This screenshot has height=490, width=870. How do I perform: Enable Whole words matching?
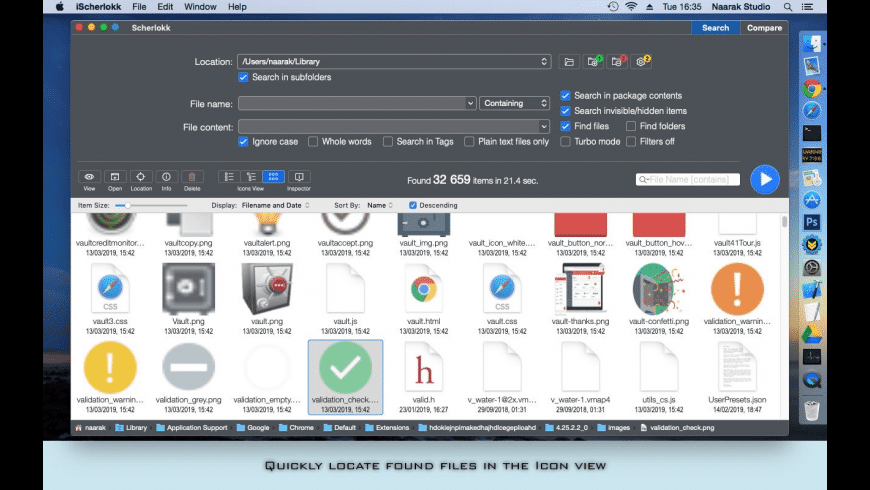click(x=313, y=142)
